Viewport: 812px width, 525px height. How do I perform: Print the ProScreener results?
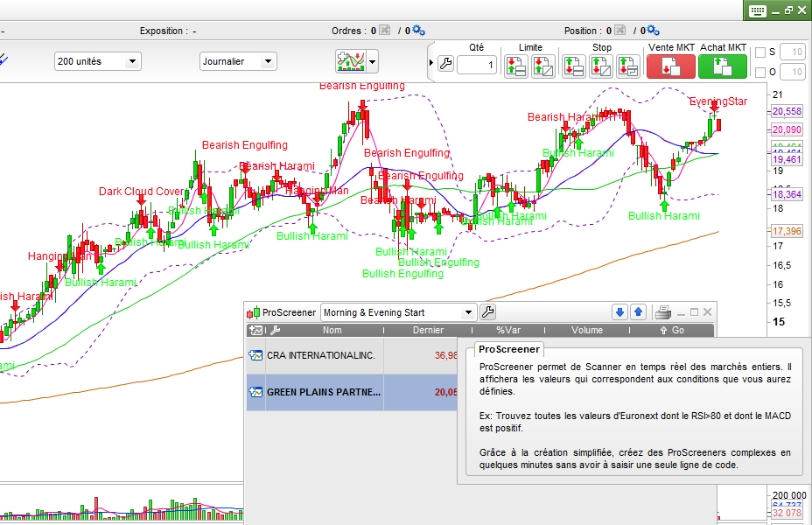coord(663,312)
